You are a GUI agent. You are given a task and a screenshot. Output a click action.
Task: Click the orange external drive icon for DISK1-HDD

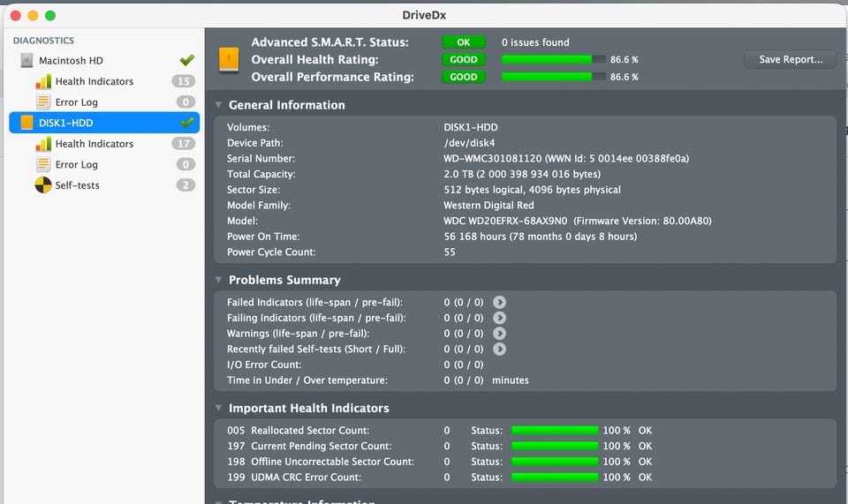(26, 123)
